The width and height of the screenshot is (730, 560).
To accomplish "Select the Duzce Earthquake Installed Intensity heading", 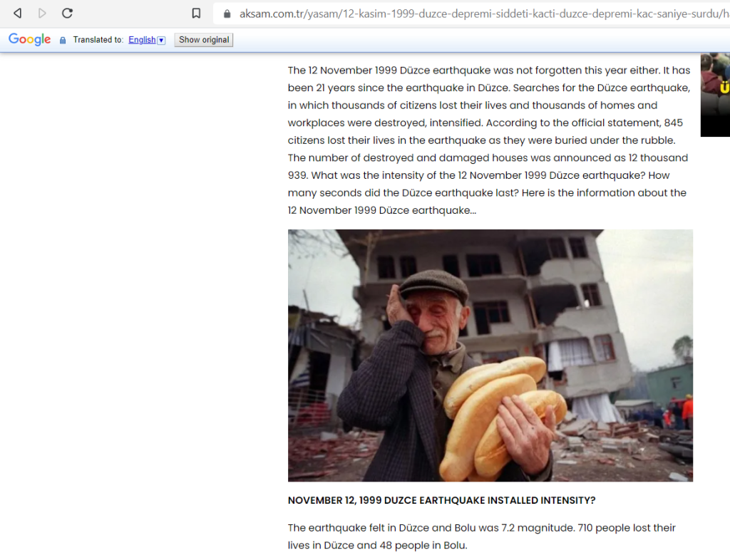I will tap(441, 500).
